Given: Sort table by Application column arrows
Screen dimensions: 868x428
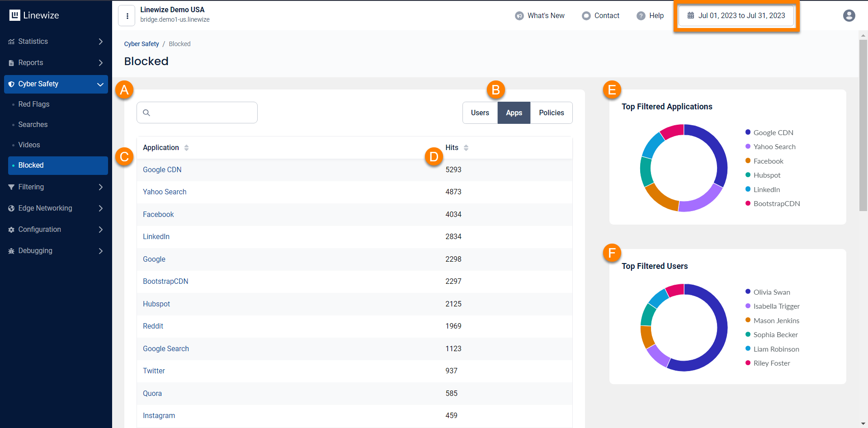Looking at the screenshot, I should (x=186, y=148).
